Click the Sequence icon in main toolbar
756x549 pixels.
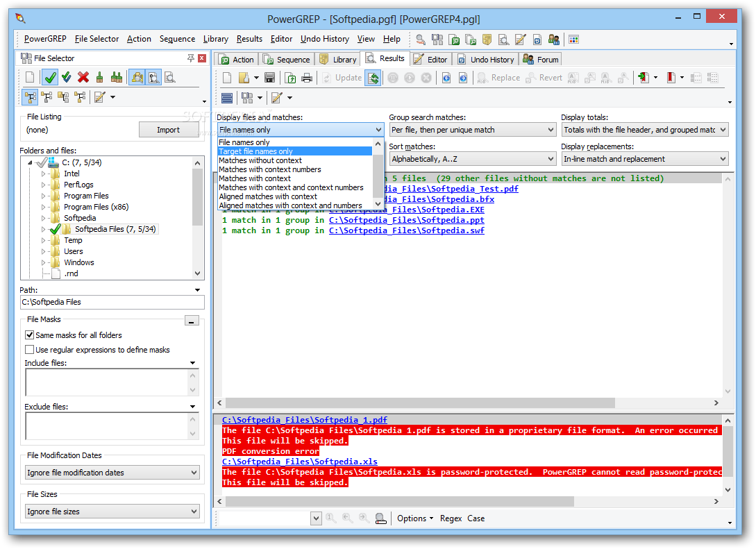pos(471,40)
